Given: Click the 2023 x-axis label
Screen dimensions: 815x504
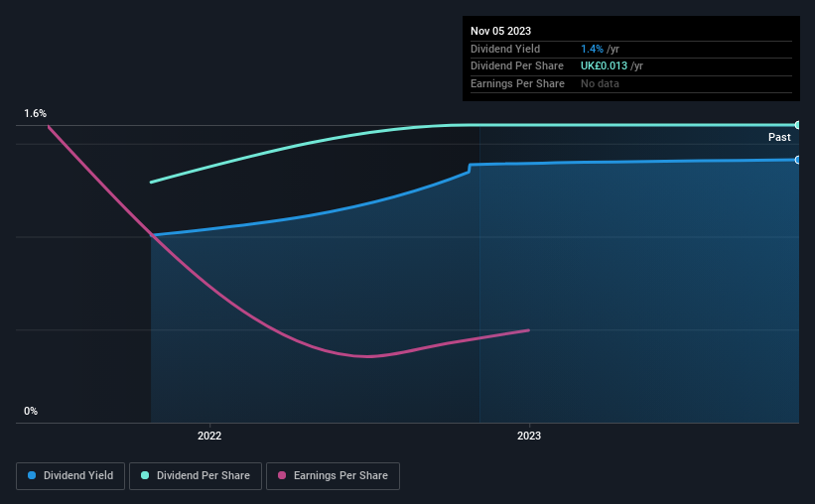Looking at the screenshot, I should [x=529, y=436].
